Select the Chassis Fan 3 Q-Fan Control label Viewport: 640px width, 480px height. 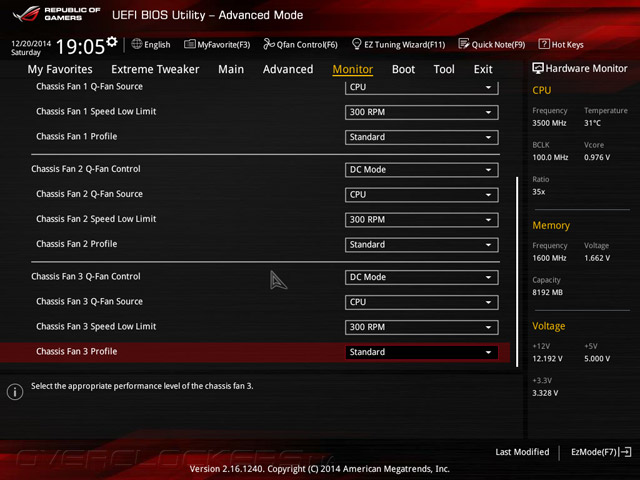tap(86, 276)
